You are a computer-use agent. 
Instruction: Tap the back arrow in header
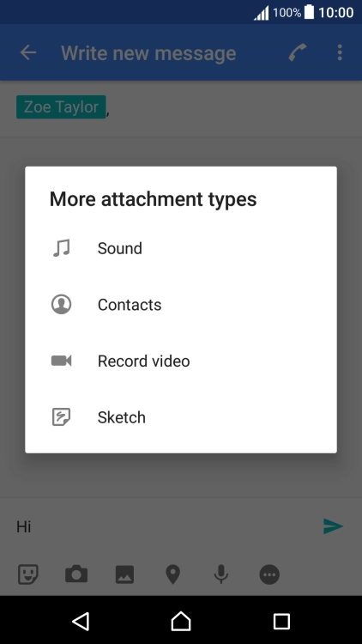[28, 52]
